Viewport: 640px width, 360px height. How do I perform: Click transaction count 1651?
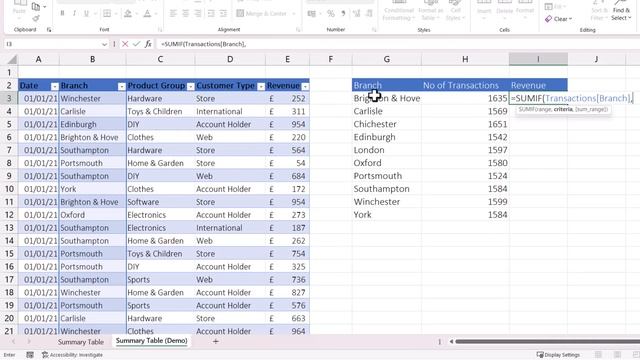point(465,124)
